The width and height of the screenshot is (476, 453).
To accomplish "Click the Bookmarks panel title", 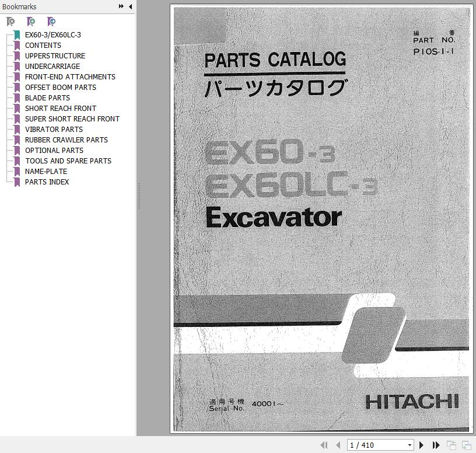I will click(19, 6).
